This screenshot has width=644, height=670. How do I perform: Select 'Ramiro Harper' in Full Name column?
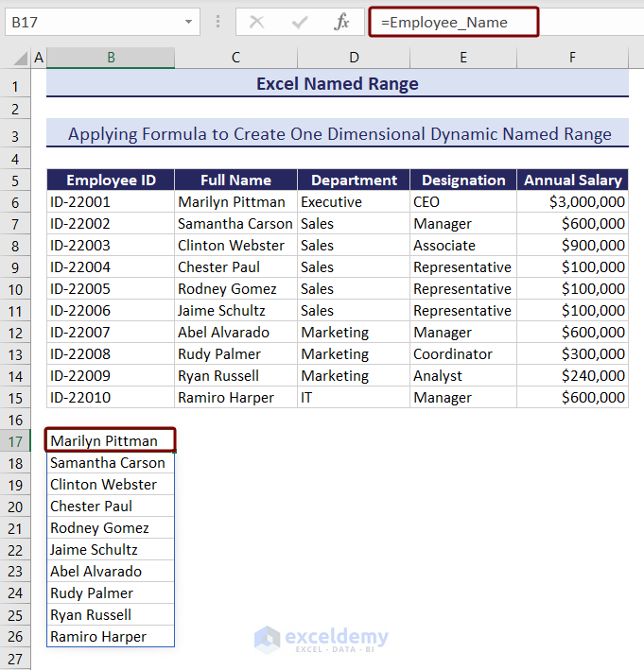235,398
